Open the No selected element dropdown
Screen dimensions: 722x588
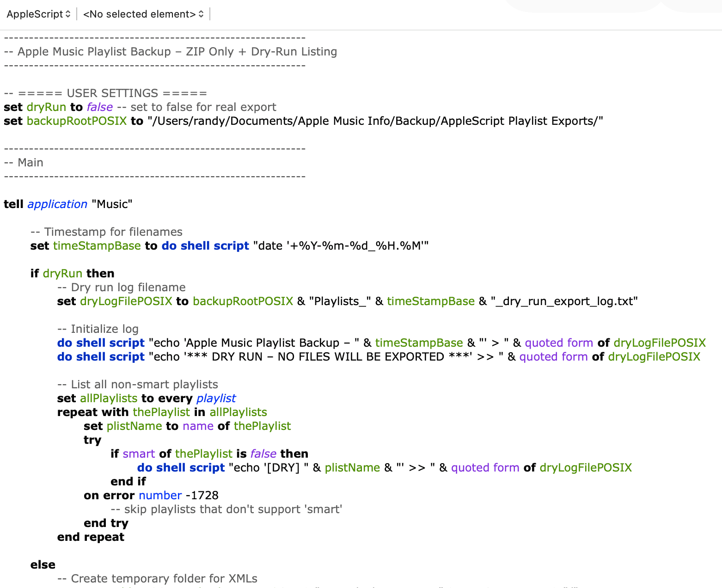143,14
